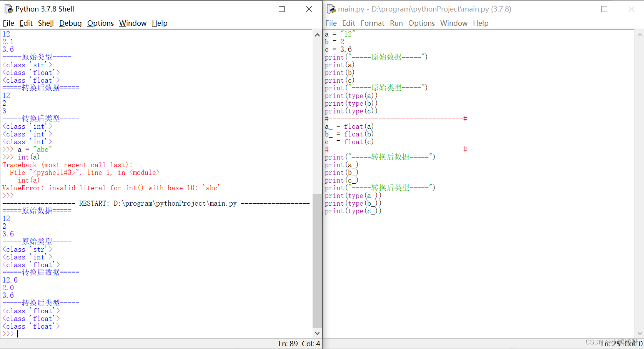Click the 'a = "abc"' prompt line in Shell

(27, 150)
